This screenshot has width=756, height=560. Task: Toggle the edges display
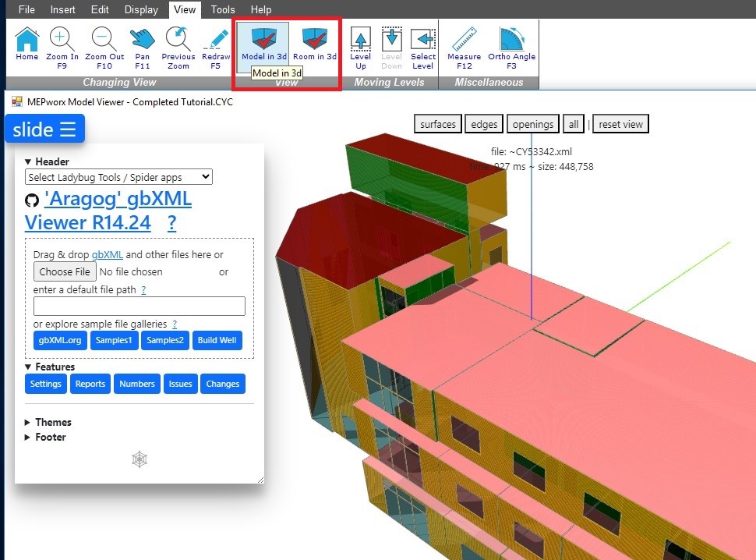tap(483, 123)
